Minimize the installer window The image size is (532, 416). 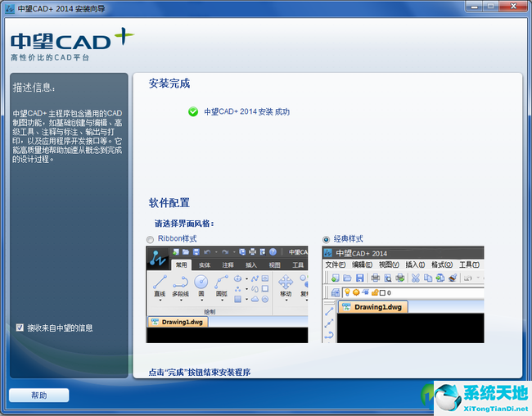tap(475, 6)
